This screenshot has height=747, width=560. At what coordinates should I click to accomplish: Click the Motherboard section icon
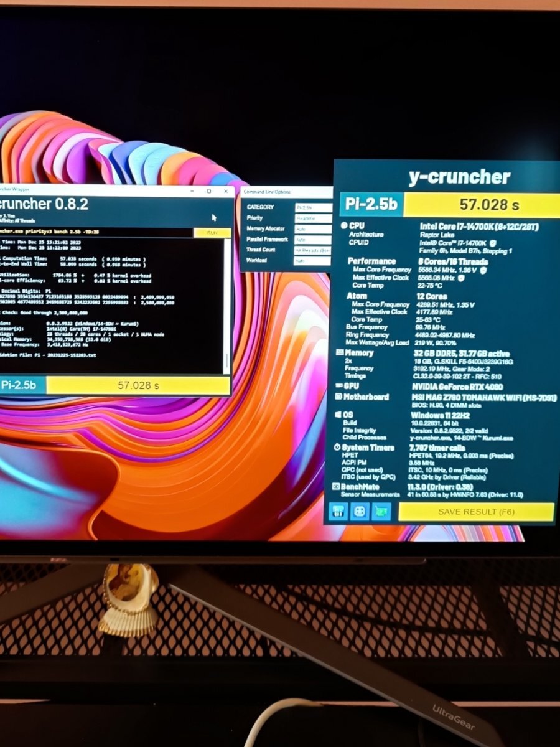click(x=339, y=397)
